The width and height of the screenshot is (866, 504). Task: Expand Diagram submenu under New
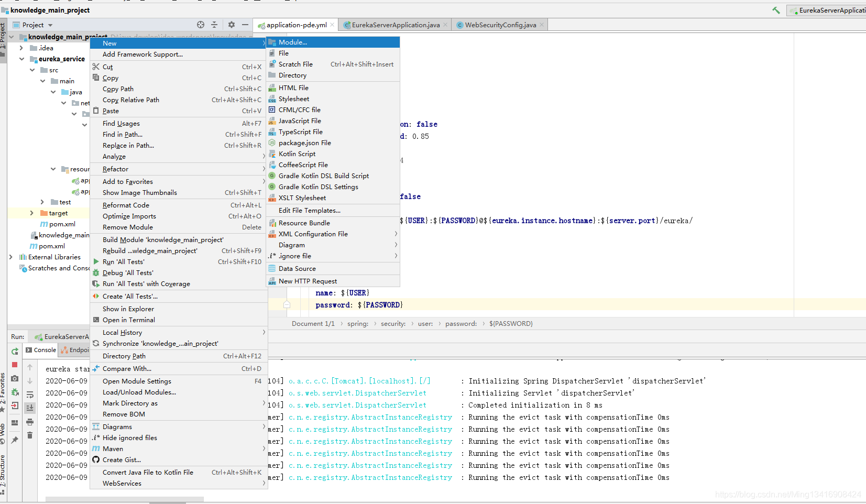click(333, 245)
